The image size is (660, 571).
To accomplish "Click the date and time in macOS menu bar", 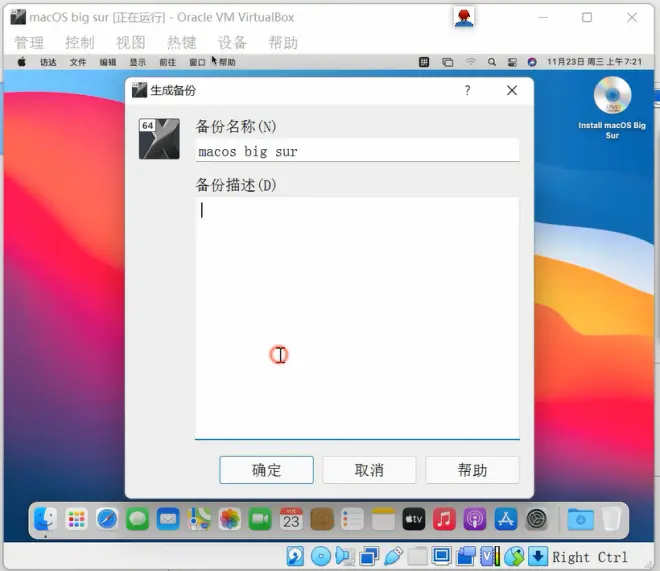I will pyautogui.click(x=594, y=62).
